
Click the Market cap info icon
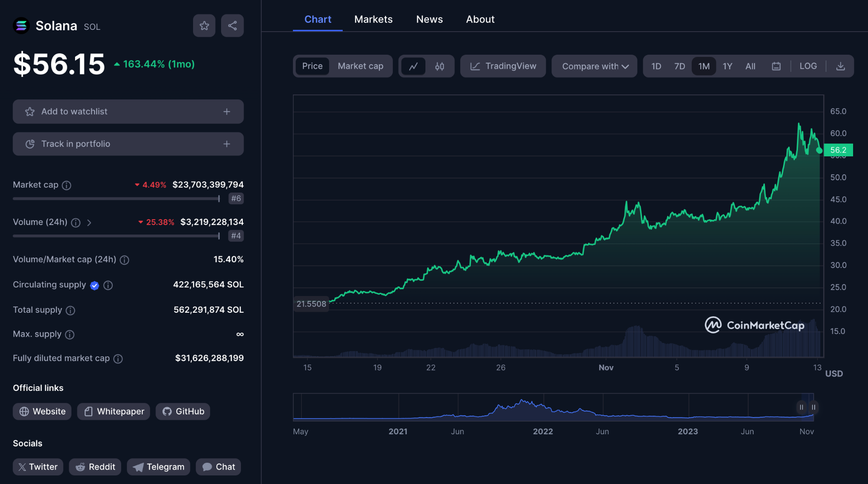coord(66,185)
